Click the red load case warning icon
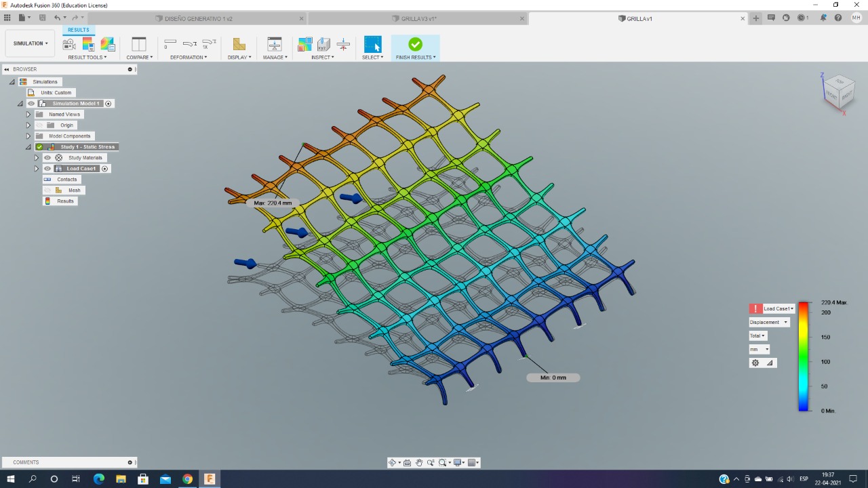868x488 pixels. [x=755, y=309]
